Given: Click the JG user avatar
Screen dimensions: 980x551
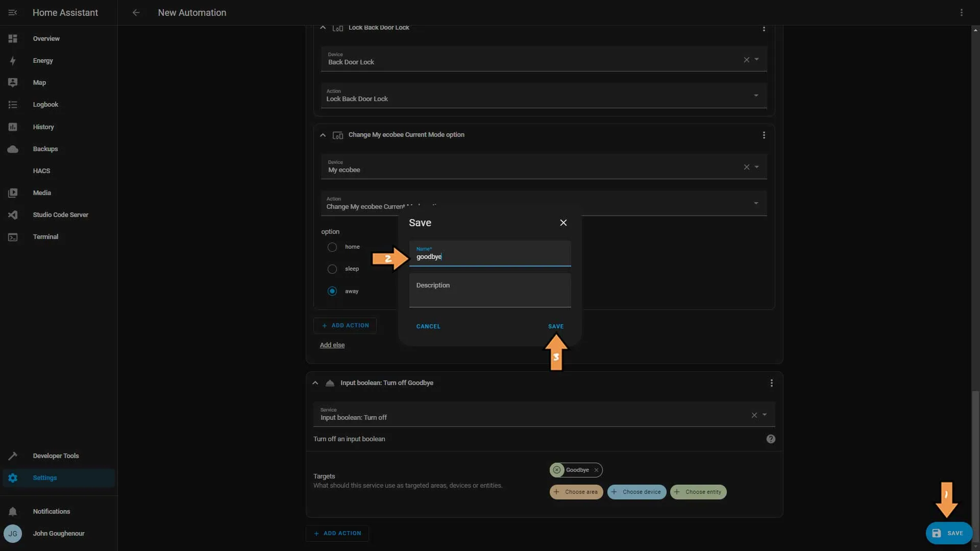Looking at the screenshot, I should (x=13, y=533).
